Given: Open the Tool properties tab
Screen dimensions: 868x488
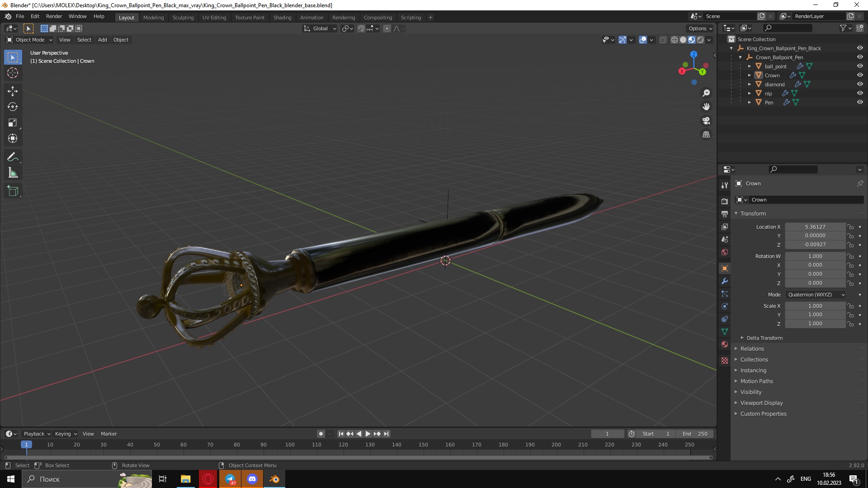Looking at the screenshot, I should 725,185.
